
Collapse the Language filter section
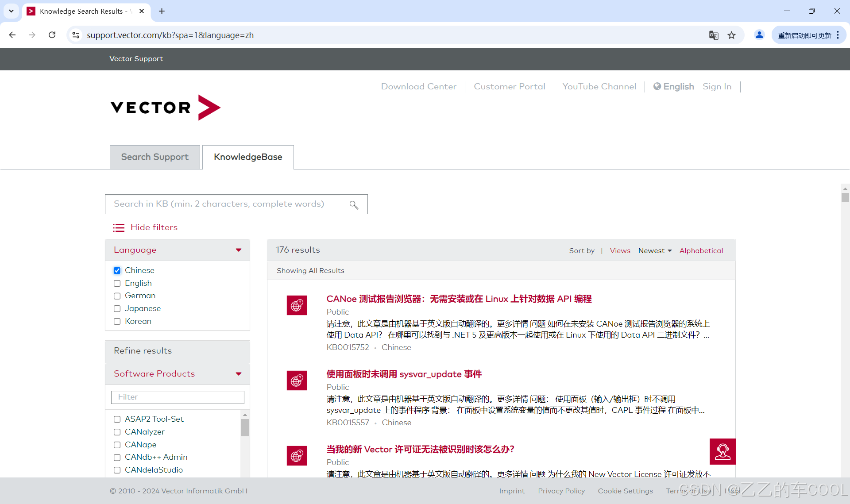click(x=239, y=250)
